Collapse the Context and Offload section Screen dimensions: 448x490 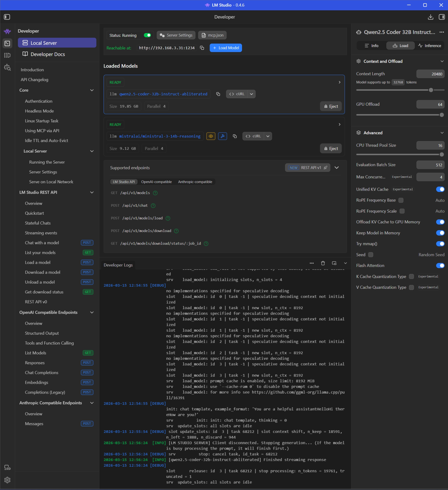442,61
